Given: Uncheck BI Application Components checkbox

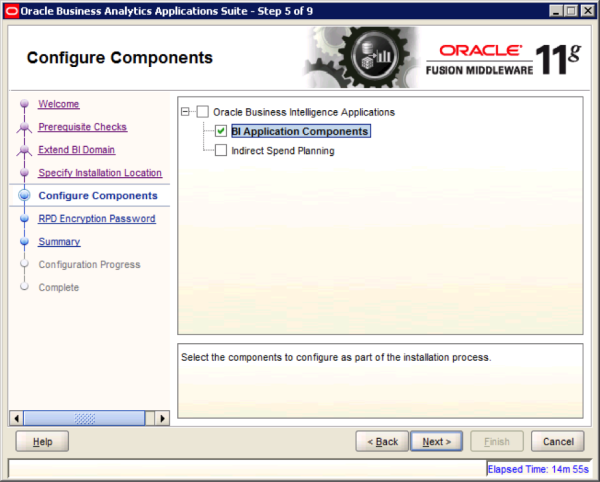Looking at the screenshot, I should tap(221, 131).
